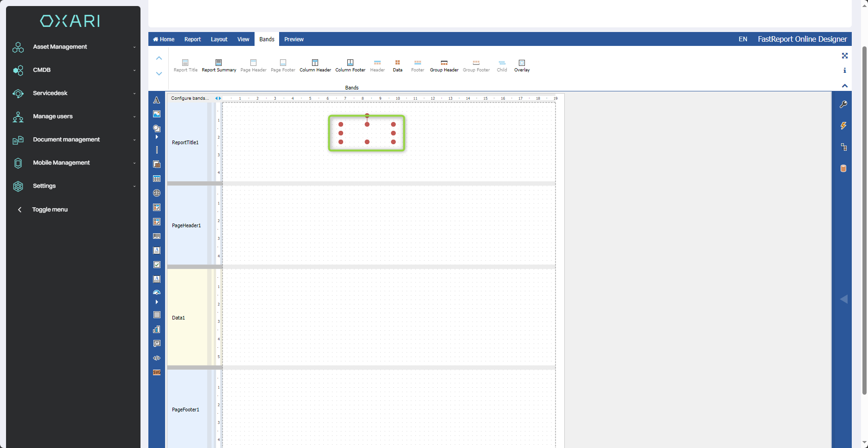Switch to the Preview tab
This screenshot has width=868, height=448.
point(294,39)
